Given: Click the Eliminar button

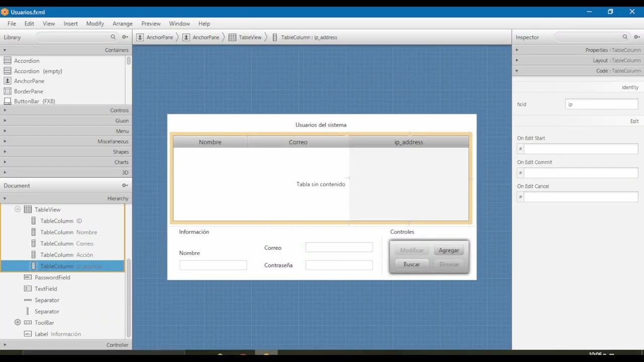Looking at the screenshot, I should [x=449, y=264].
